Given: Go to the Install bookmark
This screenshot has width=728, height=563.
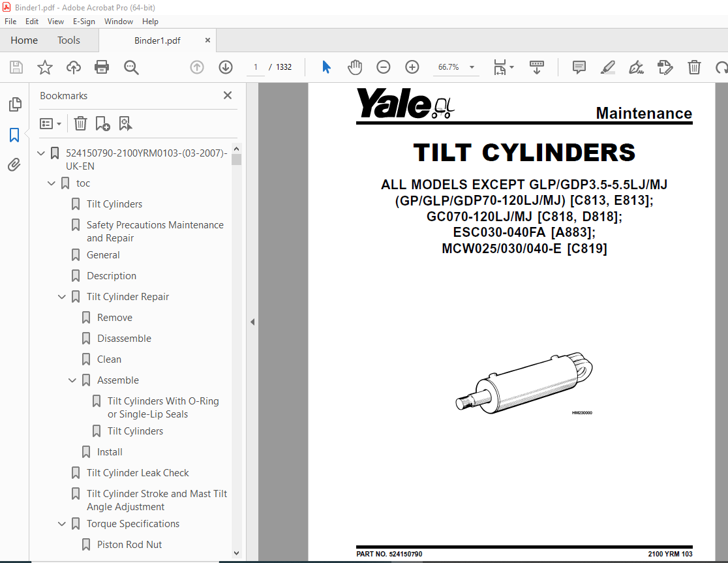Looking at the screenshot, I should [x=110, y=452].
